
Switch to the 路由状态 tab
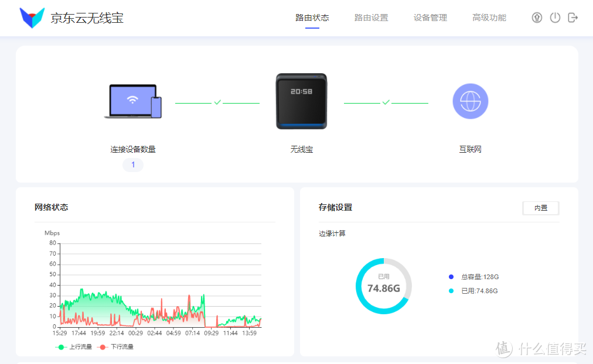[312, 18]
